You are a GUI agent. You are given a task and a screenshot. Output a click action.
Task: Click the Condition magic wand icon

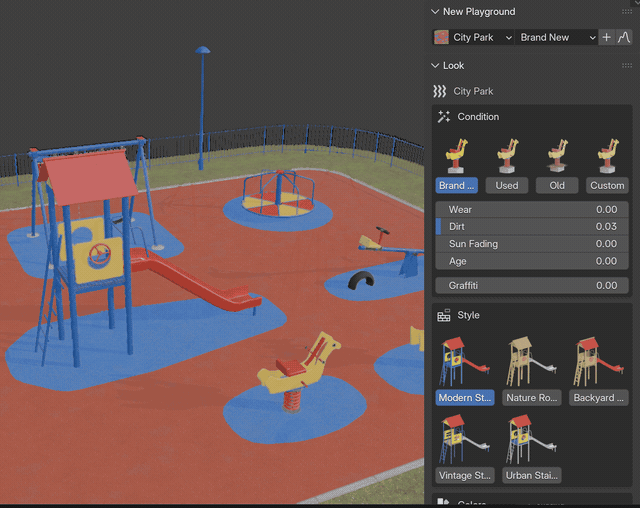coord(444,117)
